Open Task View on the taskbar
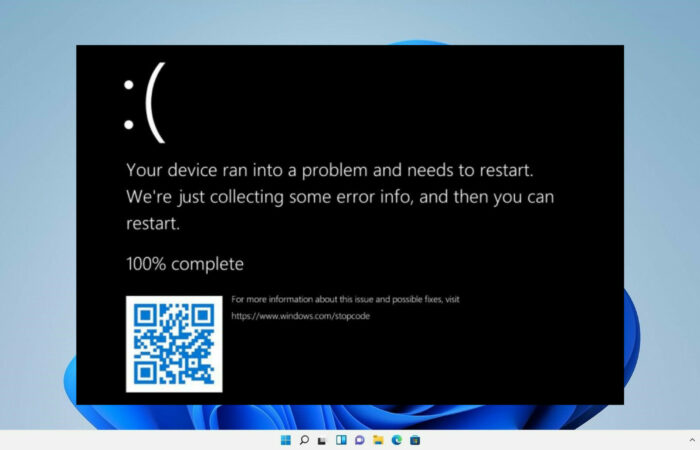The height and width of the screenshot is (450, 700). click(x=322, y=441)
